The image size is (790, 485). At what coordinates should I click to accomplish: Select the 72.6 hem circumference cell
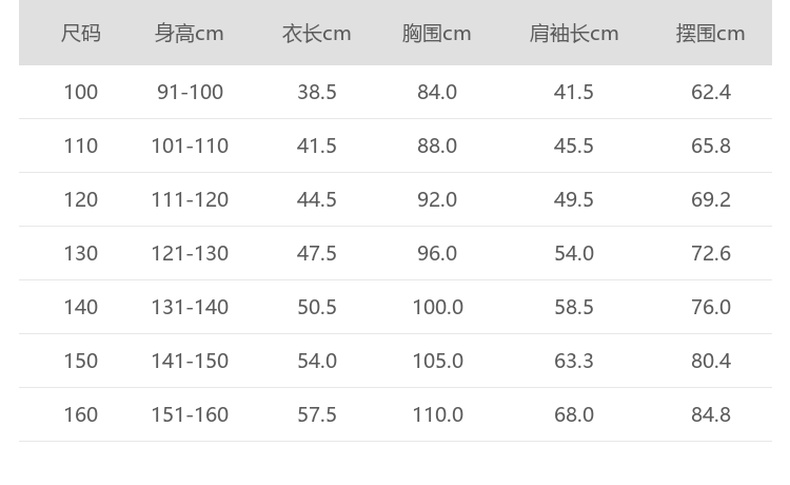pyautogui.click(x=711, y=254)
